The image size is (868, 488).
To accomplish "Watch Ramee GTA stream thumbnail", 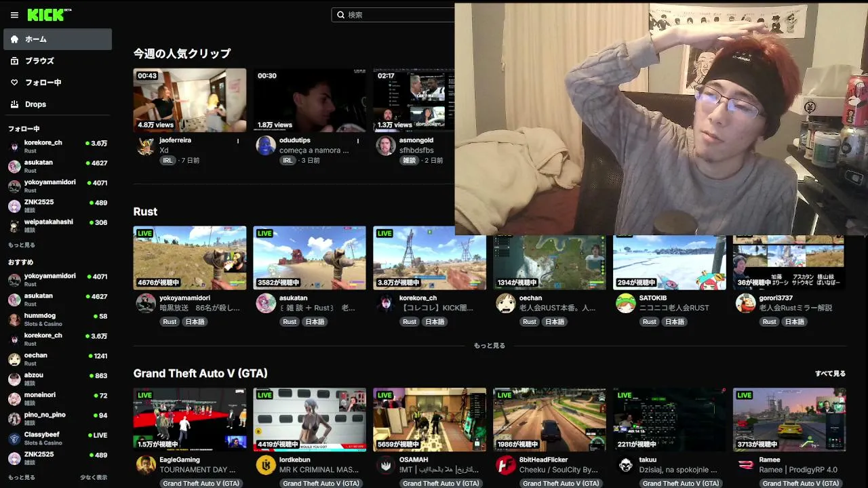I will click(x=789, y=420).
